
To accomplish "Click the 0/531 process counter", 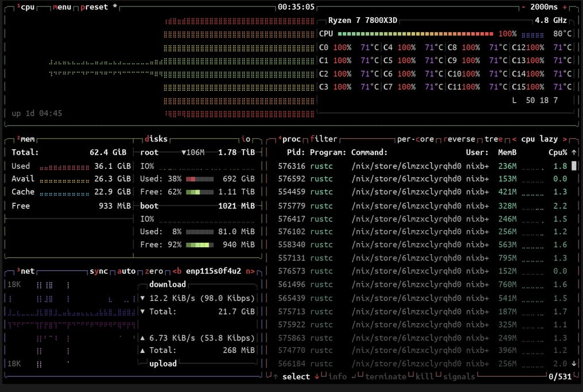I will pyautogui.click(x=560, y=377).
